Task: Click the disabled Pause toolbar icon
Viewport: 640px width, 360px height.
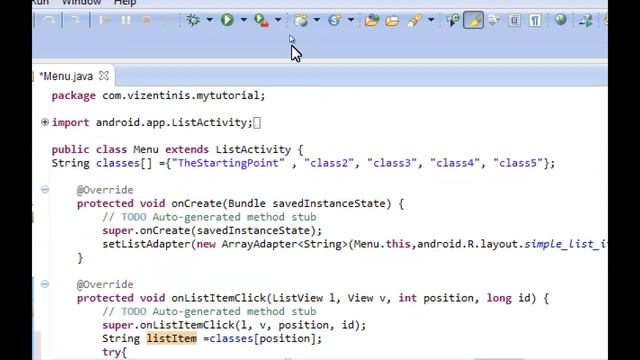Action: click(x=126, y=20)
